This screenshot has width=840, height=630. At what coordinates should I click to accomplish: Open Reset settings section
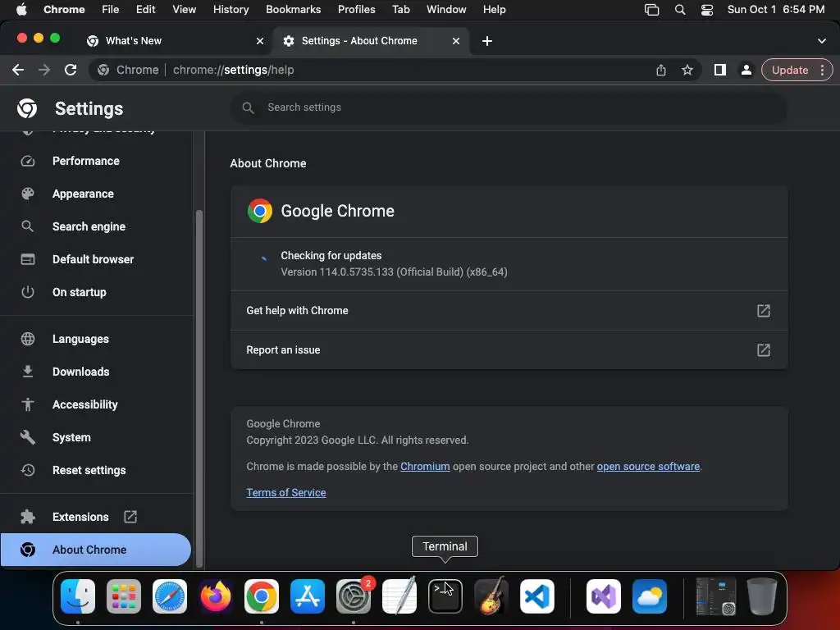click(89, 470)
